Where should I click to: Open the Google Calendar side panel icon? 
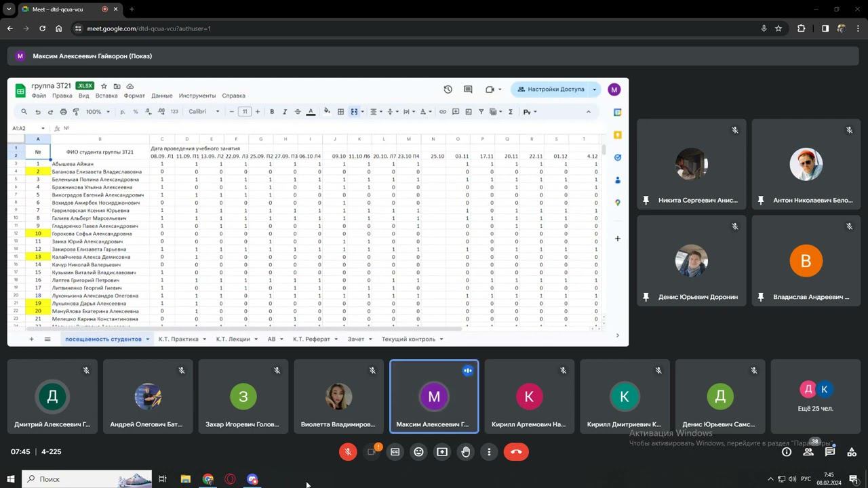[x=618, y=113]
